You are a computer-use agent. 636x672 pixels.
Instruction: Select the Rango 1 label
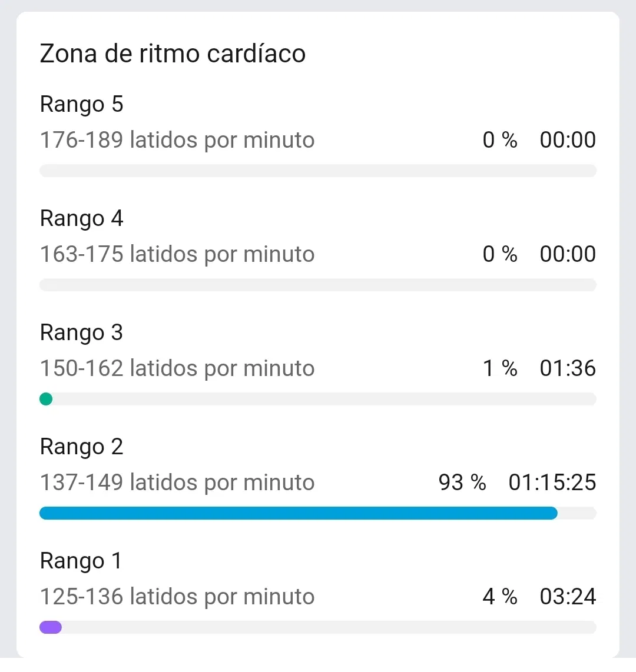(x=81, y=561)
